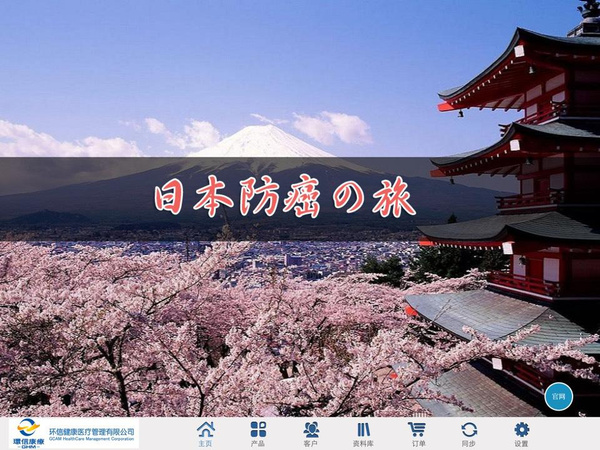This screenshot has width=600, height=450.
Task: Open the 资料库 library tab
Action: pos(363,434)
